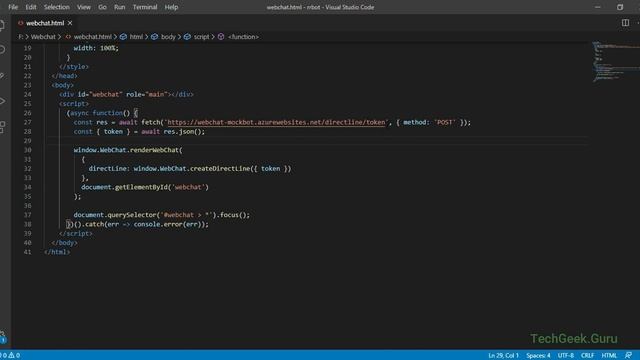The width and height of the screenshot is (640, 360).
Task: Open Run and Debug view in activity bar
Action: click(2, 101)
